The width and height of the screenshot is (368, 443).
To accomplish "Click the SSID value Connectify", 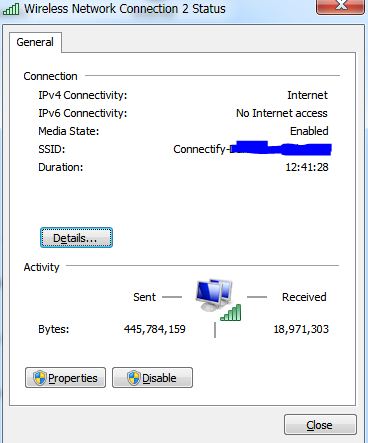I will (201, 149).
